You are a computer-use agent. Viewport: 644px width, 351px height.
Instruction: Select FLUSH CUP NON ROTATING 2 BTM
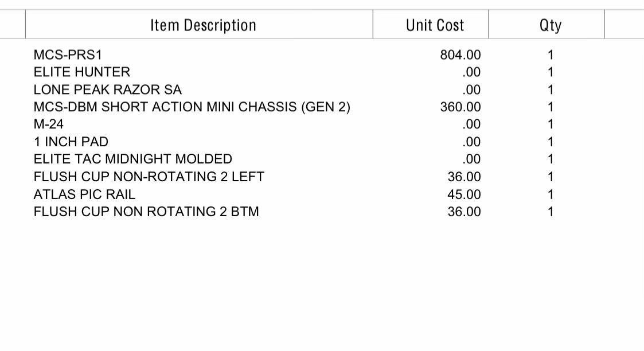146,212
